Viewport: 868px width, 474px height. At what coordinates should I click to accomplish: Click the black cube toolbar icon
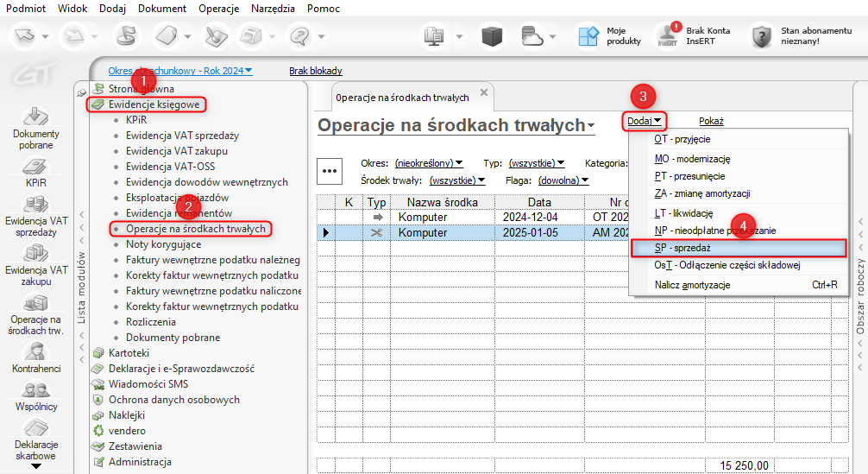tap(492, 36)
